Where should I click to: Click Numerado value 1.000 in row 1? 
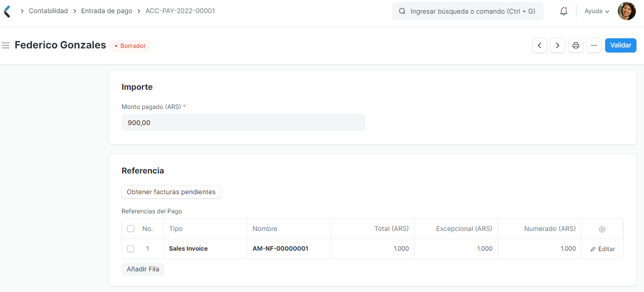tap(568, 249)
